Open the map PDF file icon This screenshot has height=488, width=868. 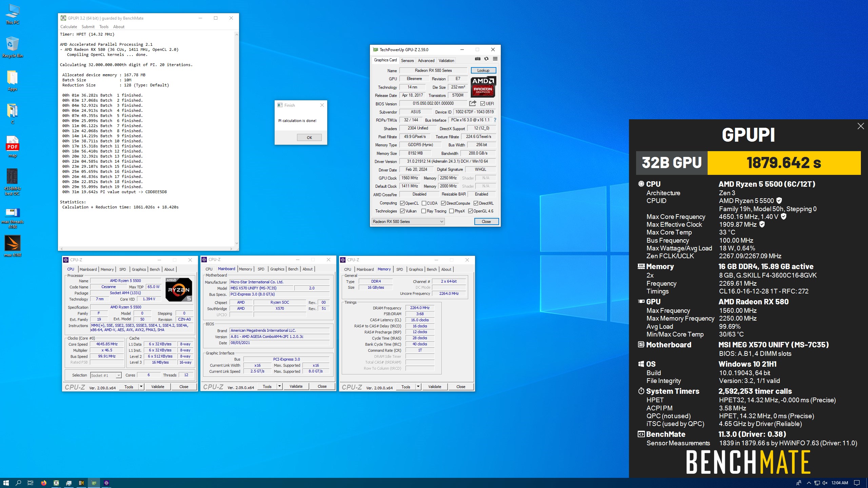click(x=13, y=147)
